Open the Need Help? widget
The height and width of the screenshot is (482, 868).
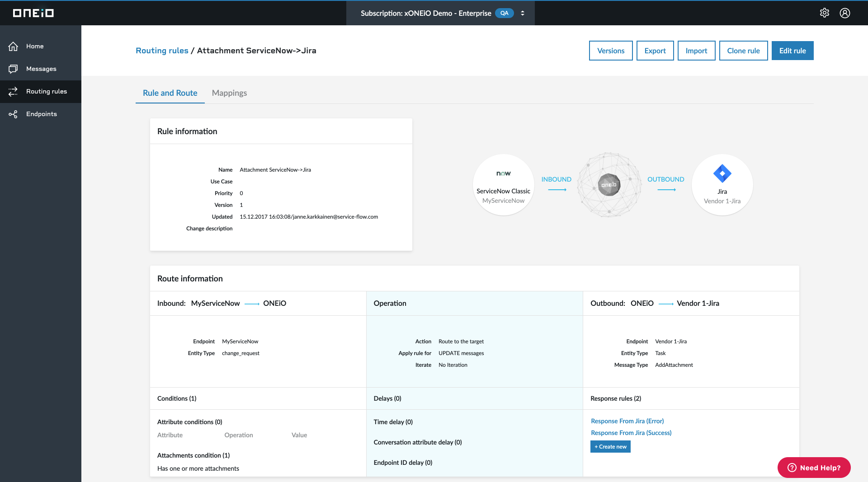point(814,468)
